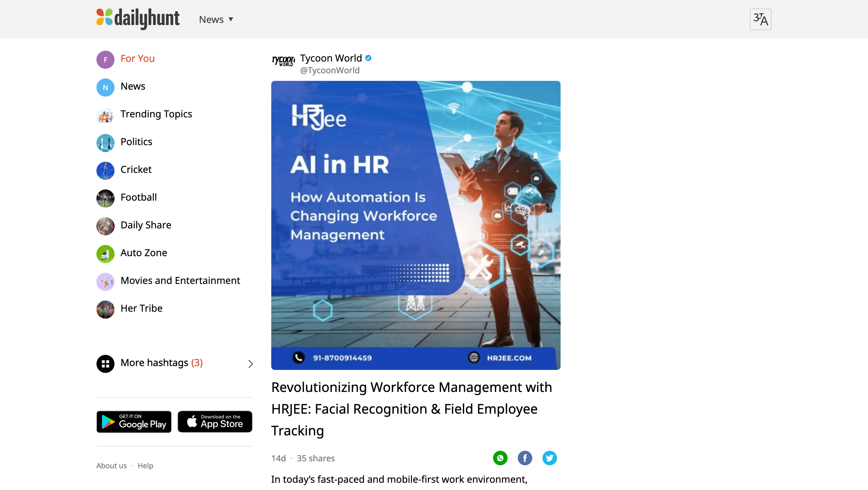This screenshot has width=868, height=490.
Task: Open the language selector icon
Action: pos(760,19)
